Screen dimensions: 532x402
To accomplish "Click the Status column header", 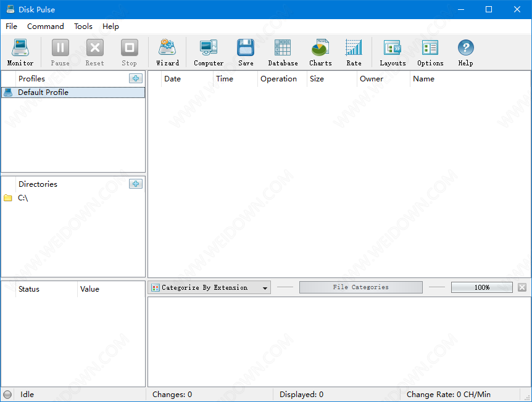I will pos(46,289).
